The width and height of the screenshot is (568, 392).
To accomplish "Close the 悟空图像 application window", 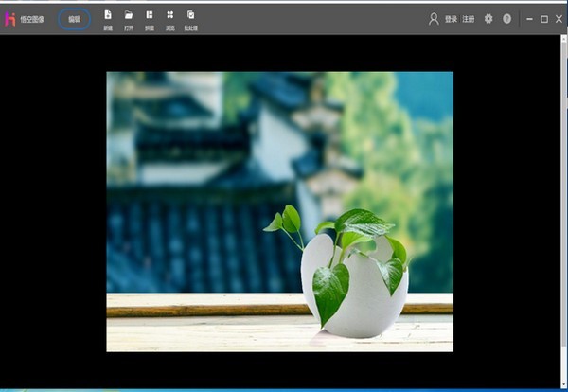I will point(559,19).
